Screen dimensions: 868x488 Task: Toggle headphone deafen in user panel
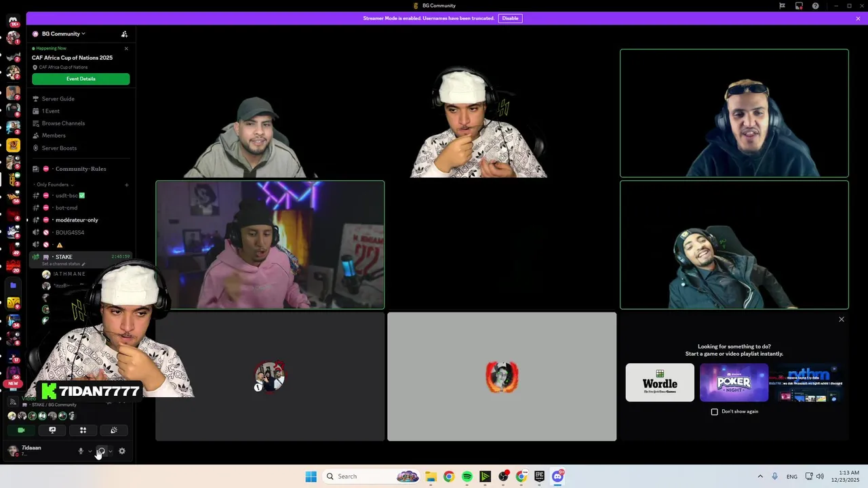pyautogui.click(x=101, y=451)
